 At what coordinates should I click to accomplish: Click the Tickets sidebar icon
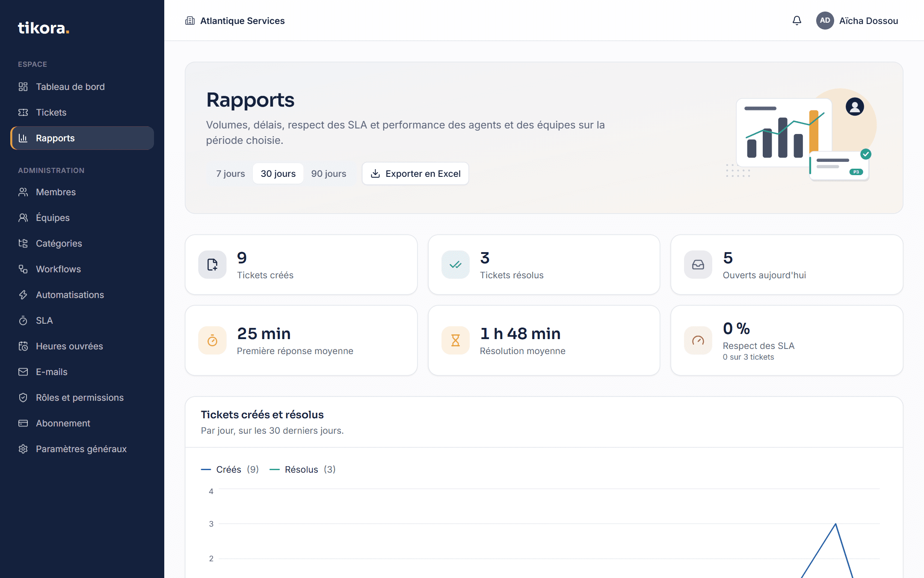click(x=23, y=113)
